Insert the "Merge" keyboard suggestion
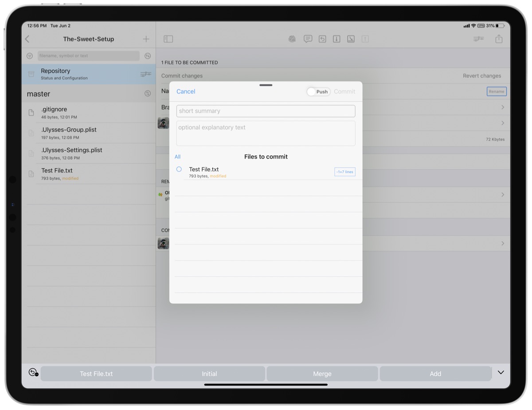Image resolution: width=532 pixels, height=410 pixels. click(x=322, y=374)
